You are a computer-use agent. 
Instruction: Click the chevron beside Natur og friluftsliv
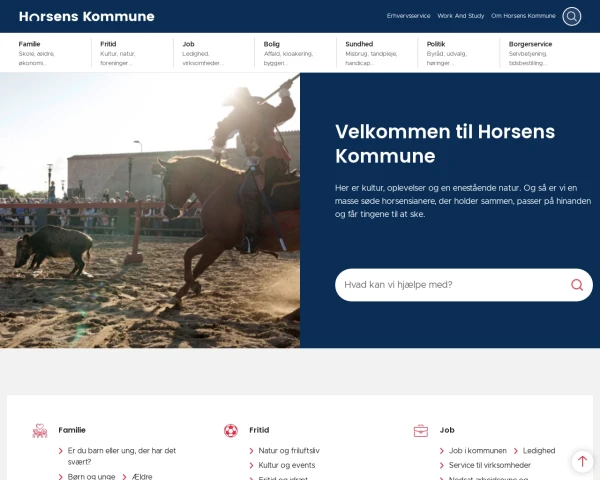click(x=251, y=451)
